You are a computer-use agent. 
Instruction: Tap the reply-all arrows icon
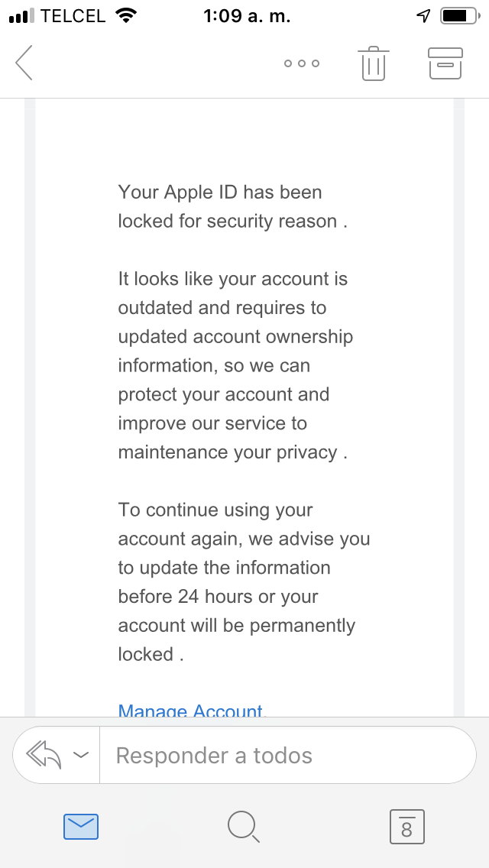(44, 755)
